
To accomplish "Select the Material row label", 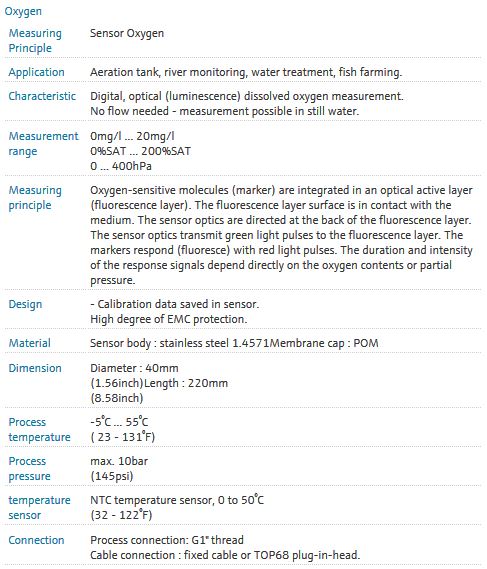I will click(x=29, y=343).
